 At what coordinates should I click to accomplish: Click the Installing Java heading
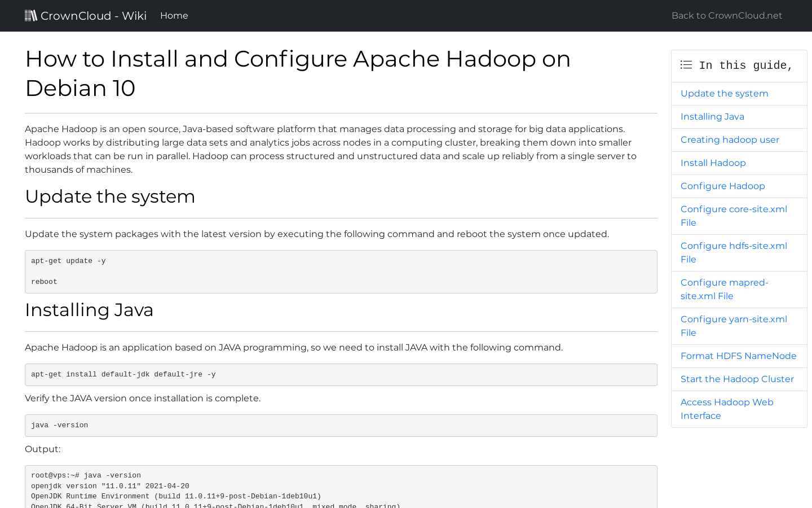tap(89, 310)
